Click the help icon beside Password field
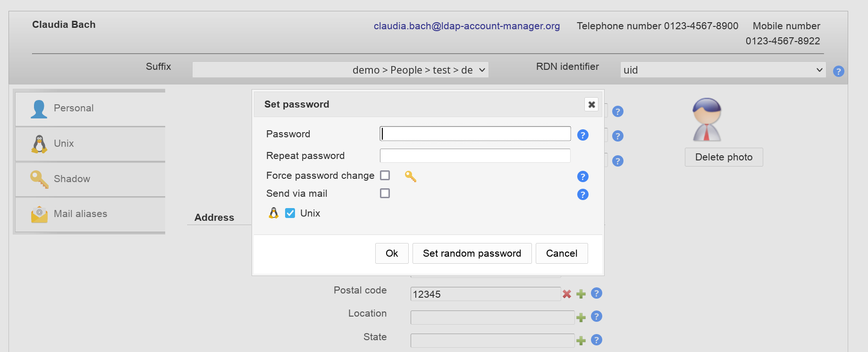 (583, 135)
